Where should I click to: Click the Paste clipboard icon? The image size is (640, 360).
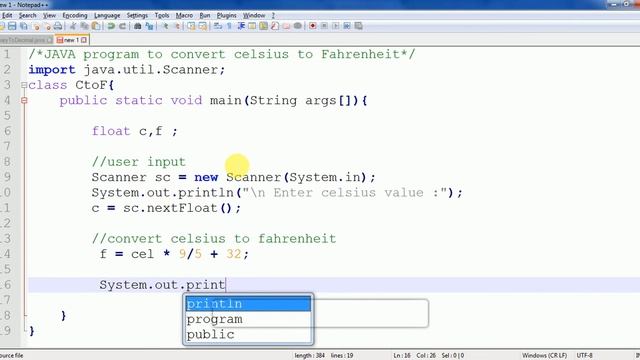96,26
